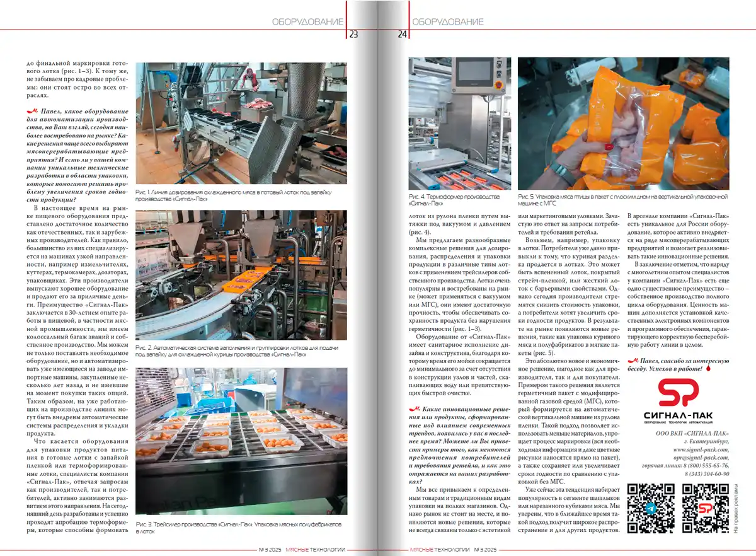The width and height of the screenshot is (756, 556).
Task: Open the Рис. 4 thermoformer photo
Action: click(x=459, y=124)
